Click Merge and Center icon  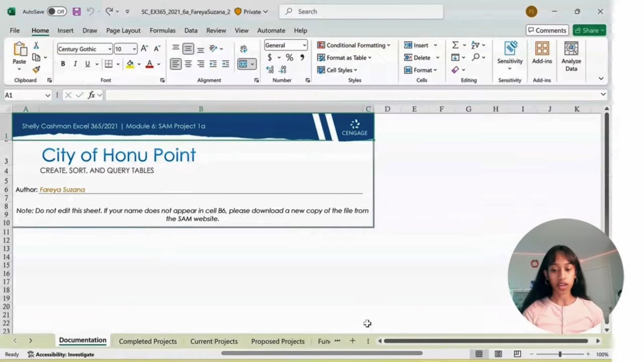[x=243, y=64]
